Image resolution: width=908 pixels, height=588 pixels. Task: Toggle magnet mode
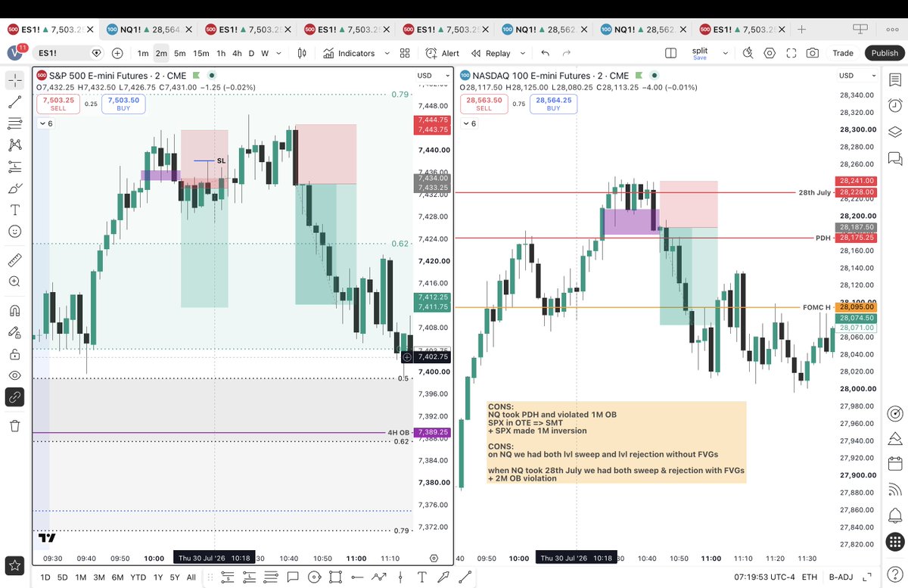click(15, 310)
